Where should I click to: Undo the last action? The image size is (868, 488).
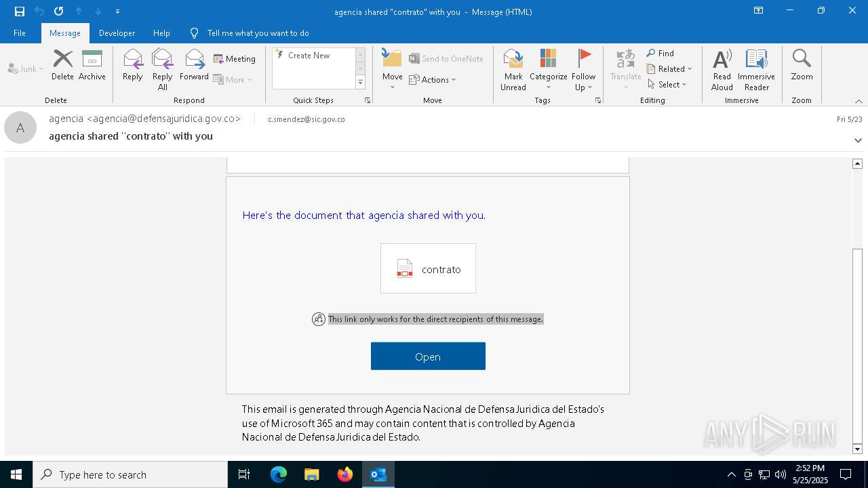[39, 12]
